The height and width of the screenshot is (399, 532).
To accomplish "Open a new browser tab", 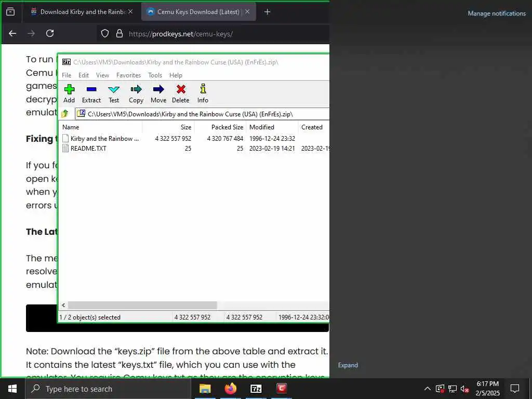I will pos(268,12).
